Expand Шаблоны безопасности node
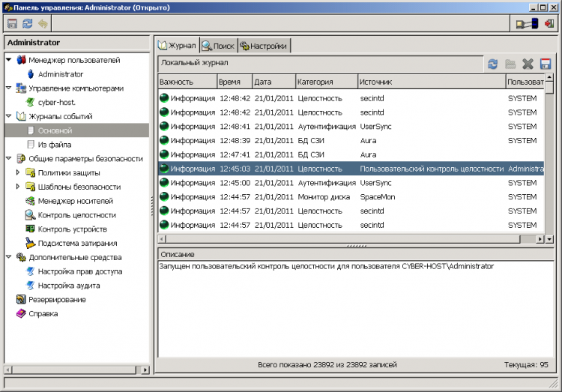 pos(17,187)
